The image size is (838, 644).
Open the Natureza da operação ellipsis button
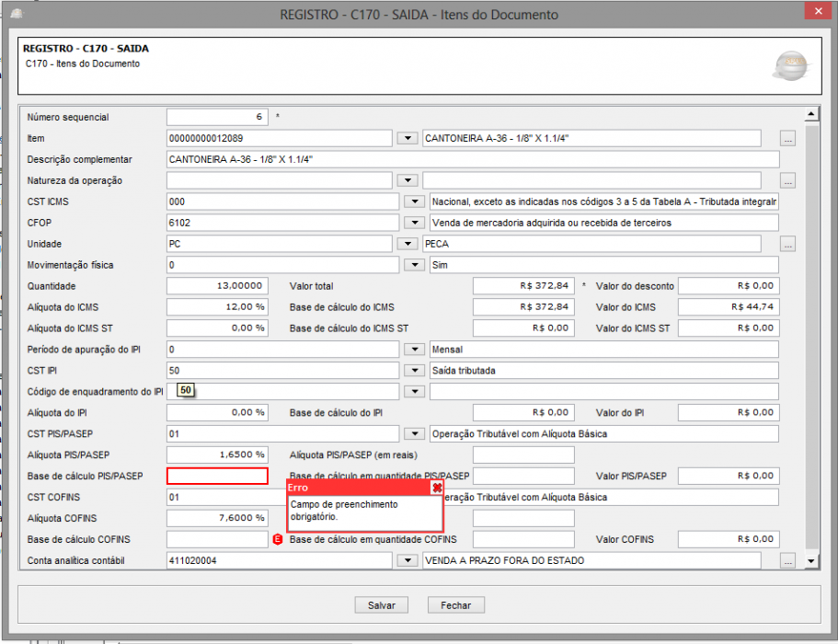click(787, 180)
